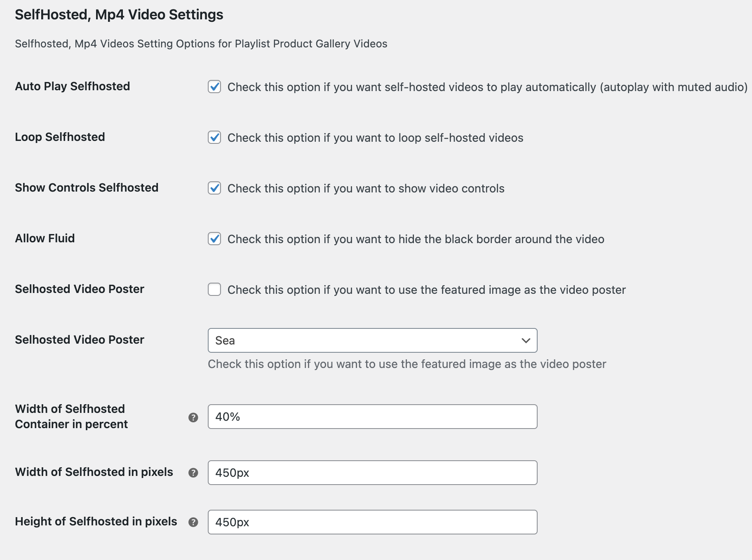Toggle the Show Controls Selfhosted checkbox
The image size is (752, 560).
coord(214,188)
